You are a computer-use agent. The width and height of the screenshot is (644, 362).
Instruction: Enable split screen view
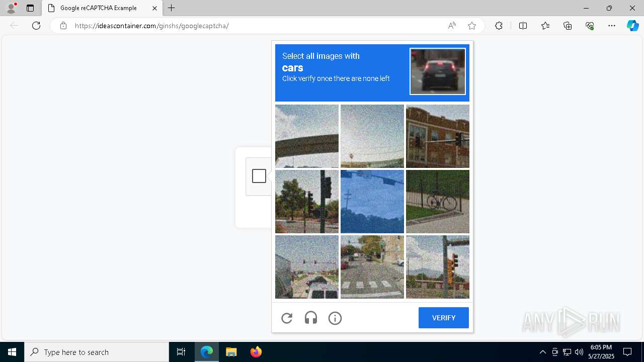tap(523, 26)
